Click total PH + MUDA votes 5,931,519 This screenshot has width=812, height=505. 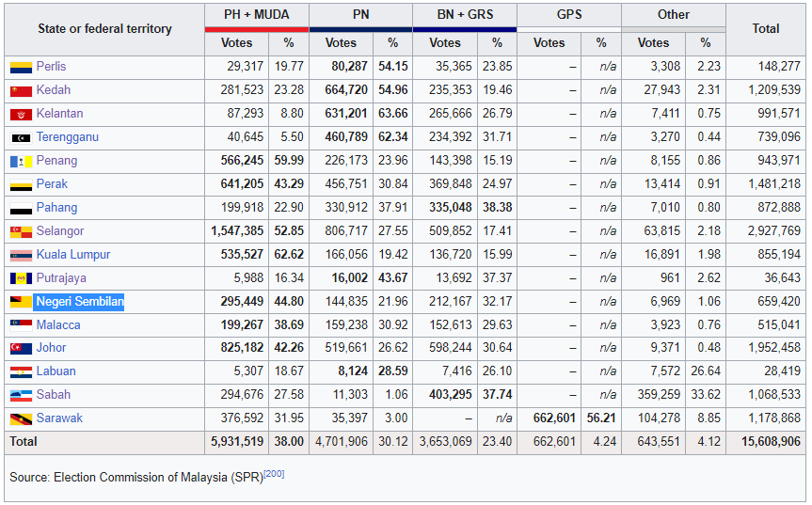click(237, 441)
